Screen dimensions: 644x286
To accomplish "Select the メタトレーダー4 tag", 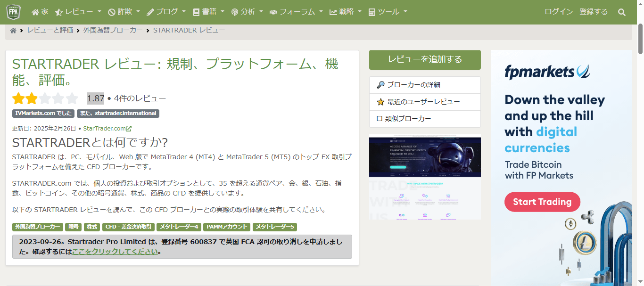I will click(x=179, y=227).
